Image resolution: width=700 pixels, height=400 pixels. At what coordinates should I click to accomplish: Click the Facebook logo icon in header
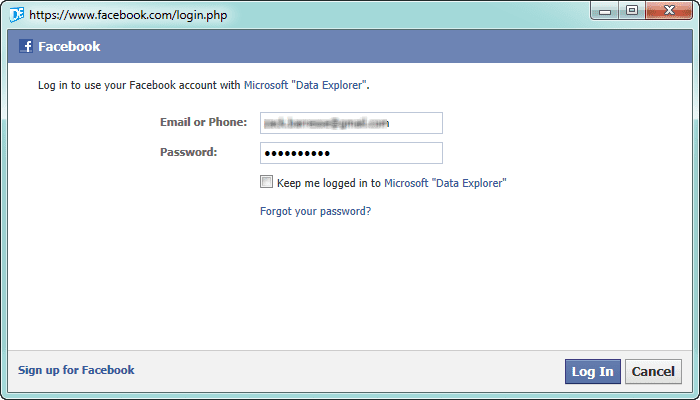tap(25, 46)
